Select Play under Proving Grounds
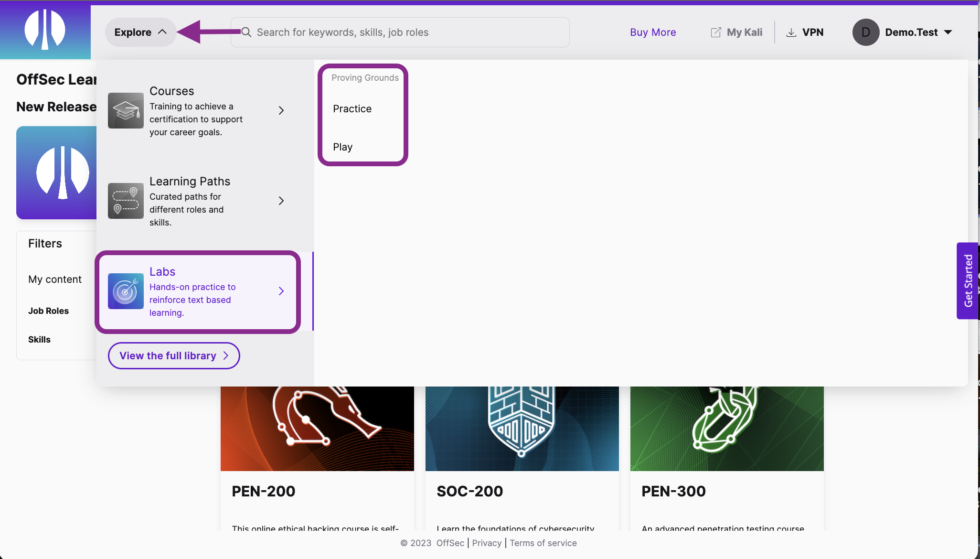Viewport: 980px width, 559px height. 342,147
